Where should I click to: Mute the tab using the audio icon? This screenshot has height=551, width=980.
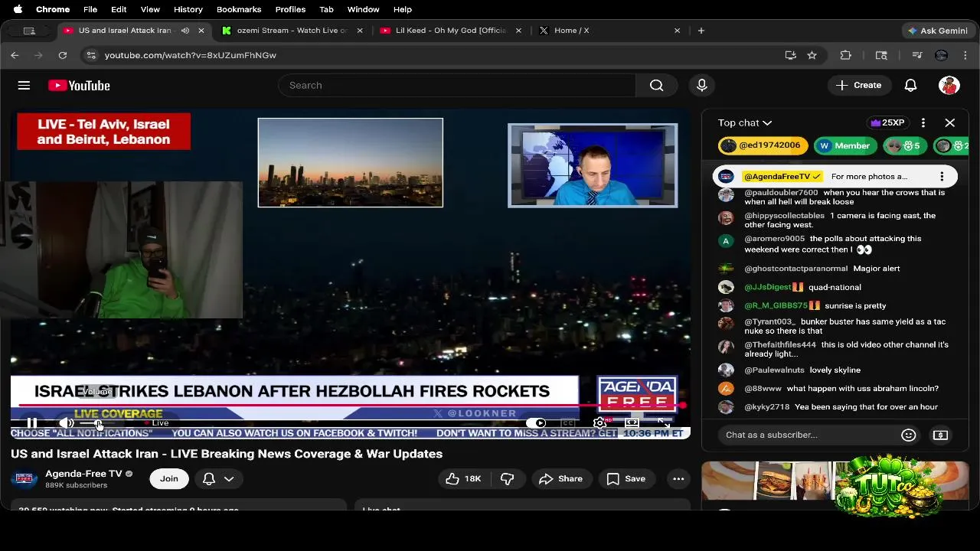click(185, 31)
